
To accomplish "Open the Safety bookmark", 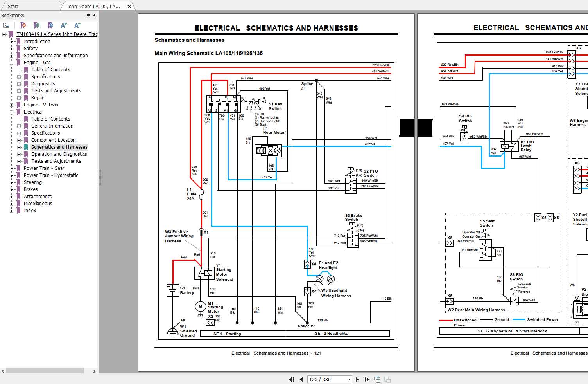I will pyautogui.click(x=30, y=49).
